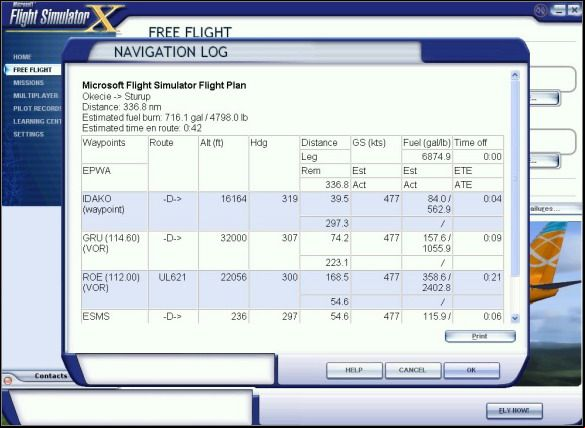The width and height of the screenshot is (585, 428).
Task: Click remaining distance 223.1
Action: click(x=337, y=263)
